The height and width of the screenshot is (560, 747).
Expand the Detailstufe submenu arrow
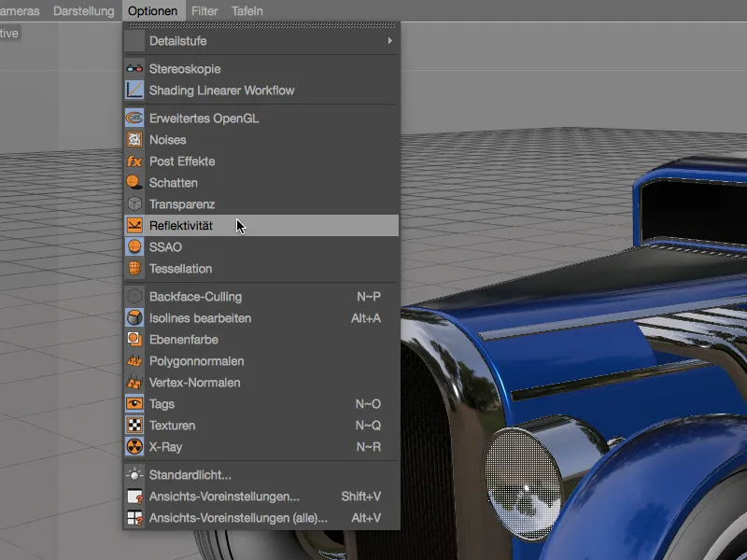point(389,41)
